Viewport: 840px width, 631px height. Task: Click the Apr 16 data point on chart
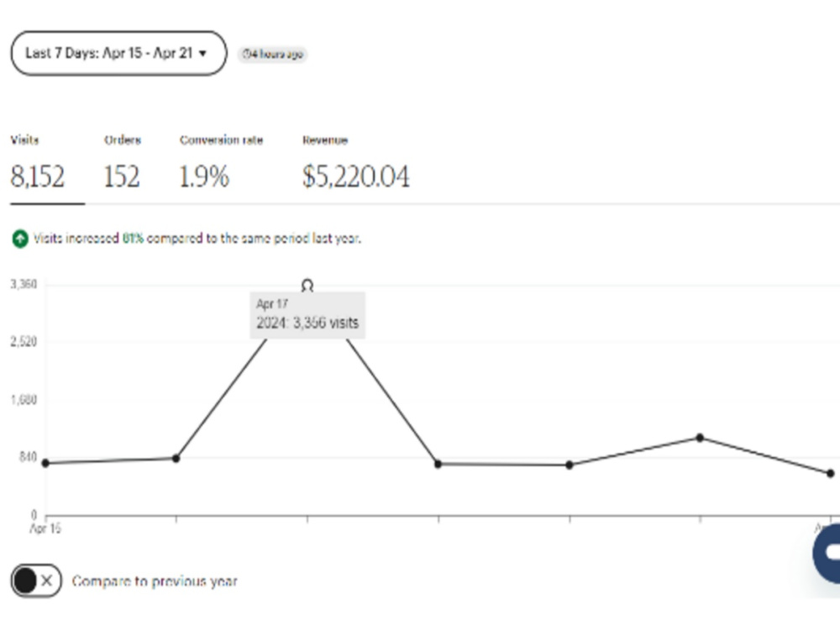[x=176, y=459]
